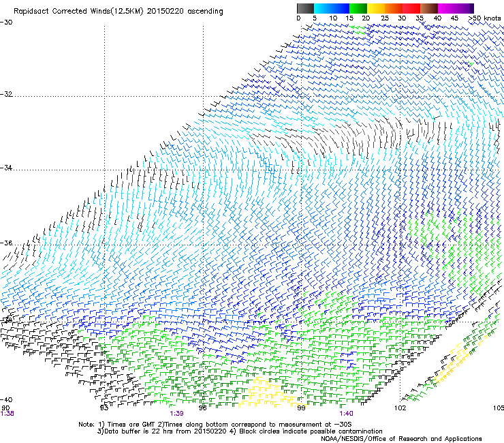Click the '96' longitude axis label
Screen dimensions: 504x443
point(202,408)
